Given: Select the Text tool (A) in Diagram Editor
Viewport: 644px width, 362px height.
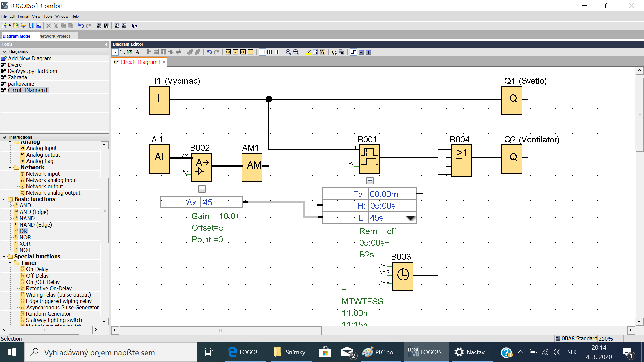Looking at the screenshot, I should pos(137,52).
